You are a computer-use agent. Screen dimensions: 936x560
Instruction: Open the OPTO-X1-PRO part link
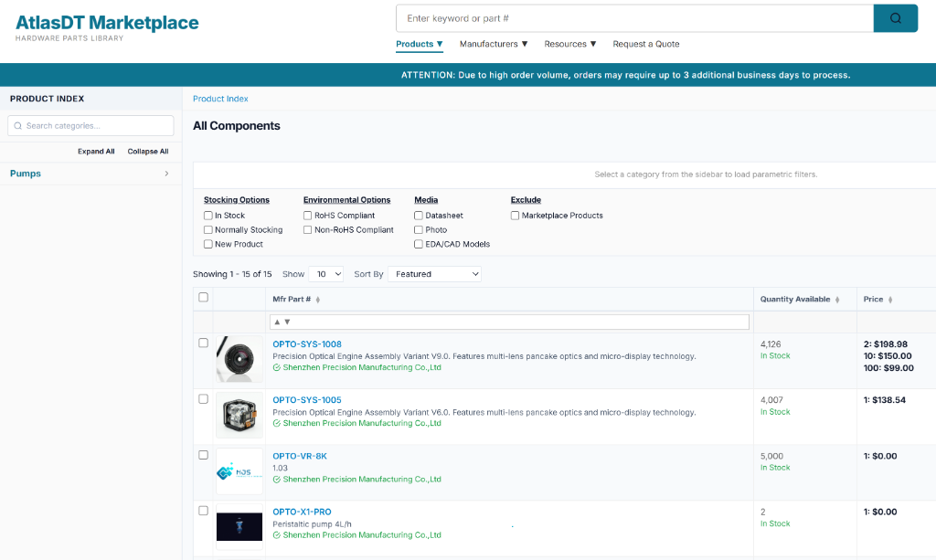tap(302, 512)
